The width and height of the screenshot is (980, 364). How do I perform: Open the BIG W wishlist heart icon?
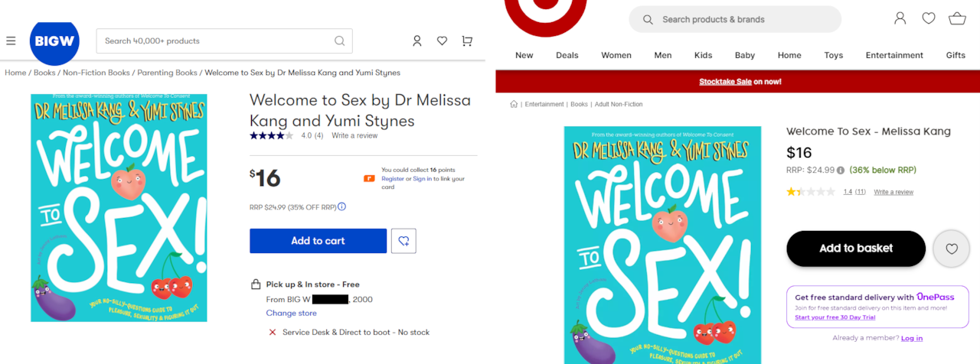point(442,41)
